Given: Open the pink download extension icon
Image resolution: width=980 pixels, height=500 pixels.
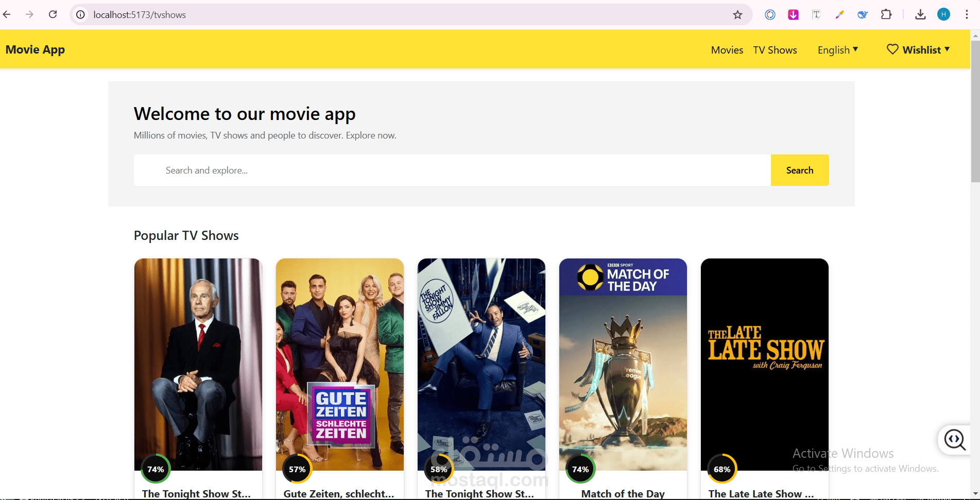Looking at the screenshot, I should 793,15.
